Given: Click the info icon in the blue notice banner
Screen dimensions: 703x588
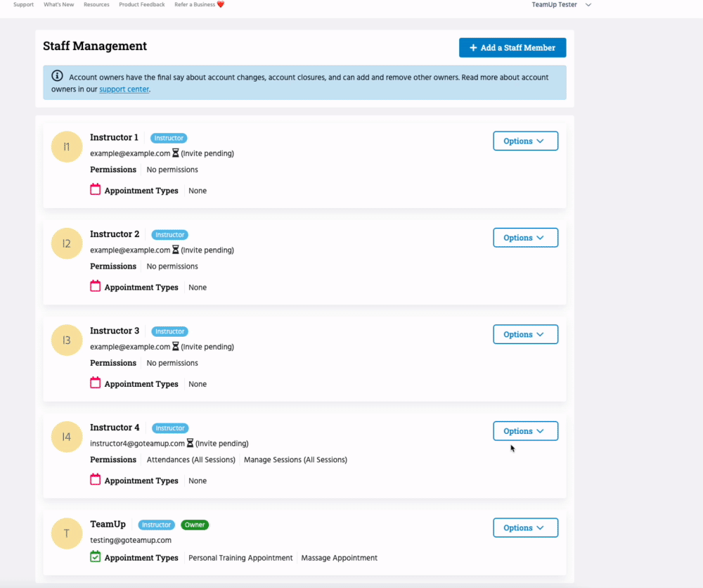Looking at the screenshot, I should tap(58, 77).
